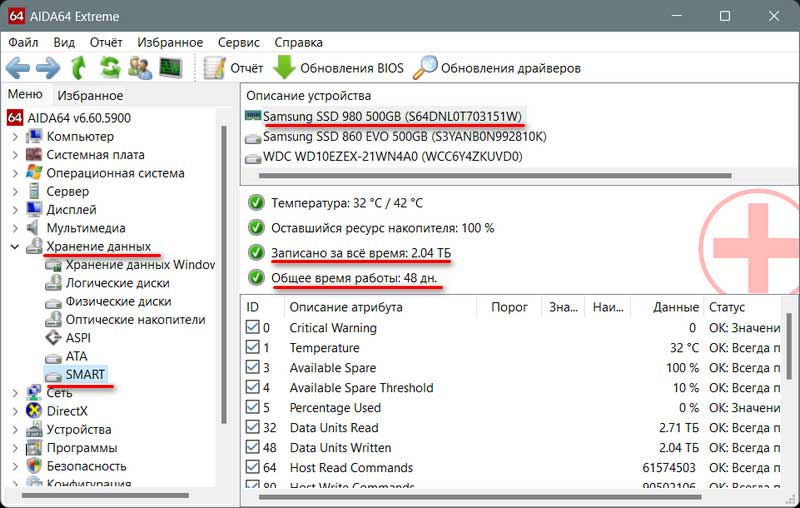This screenshot has height=508, width=800.
Task: Expand the Устройства tree node
Action: [x=15, y=430]
